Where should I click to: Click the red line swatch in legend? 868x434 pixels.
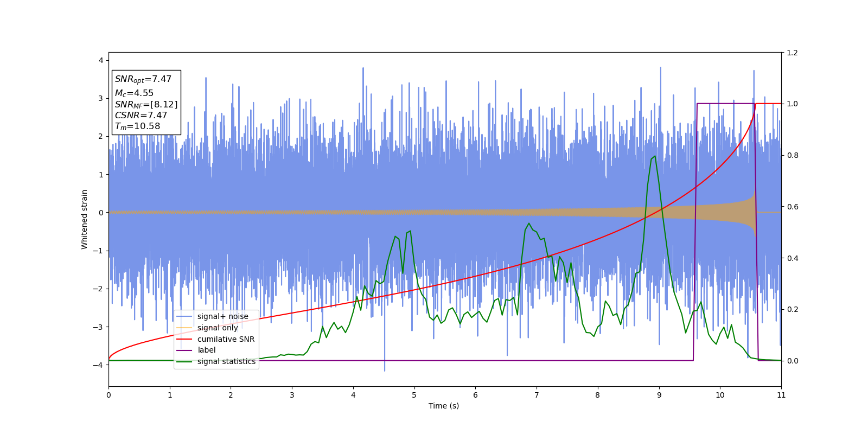pos(184,339)
